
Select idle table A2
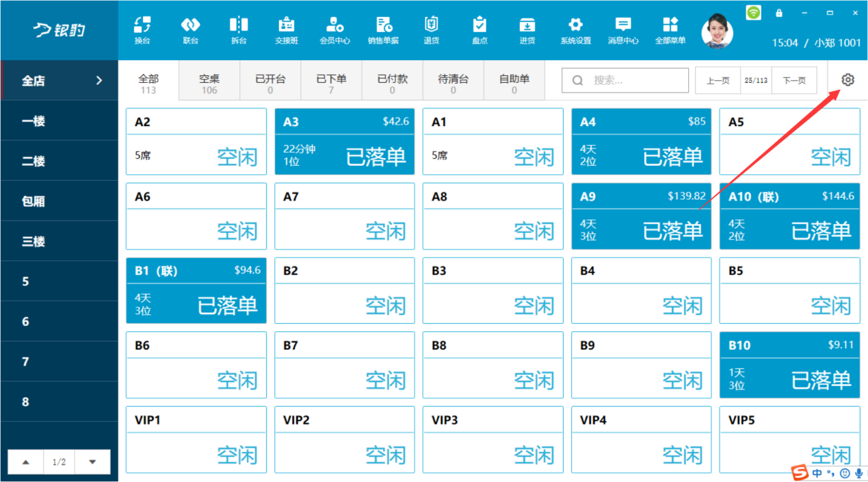coord(196,142)
